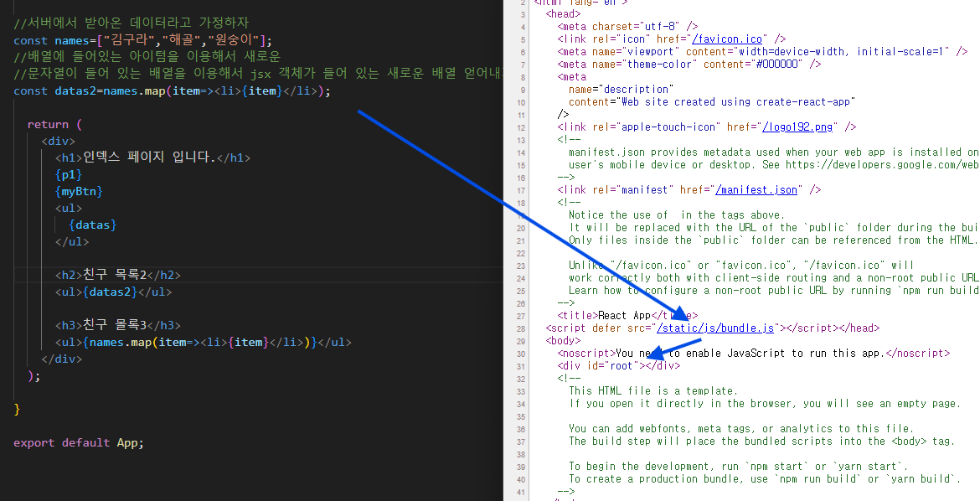Click the '<title>React App' line

(627, 315)
